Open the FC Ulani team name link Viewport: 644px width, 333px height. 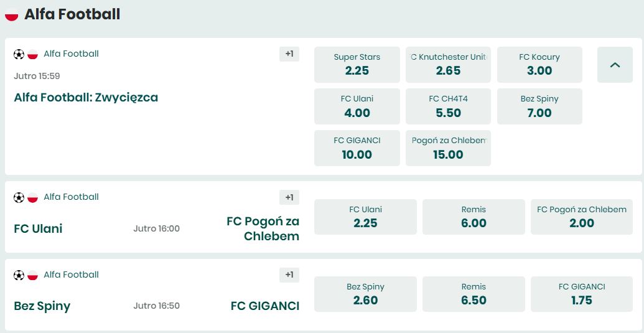tap(38, 228)
